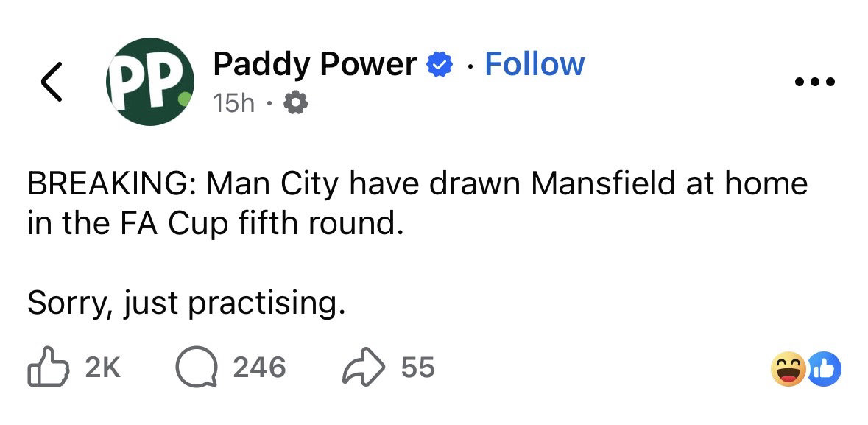
Task: Click the BREAKING Man City post text
Action: [417, 183]
